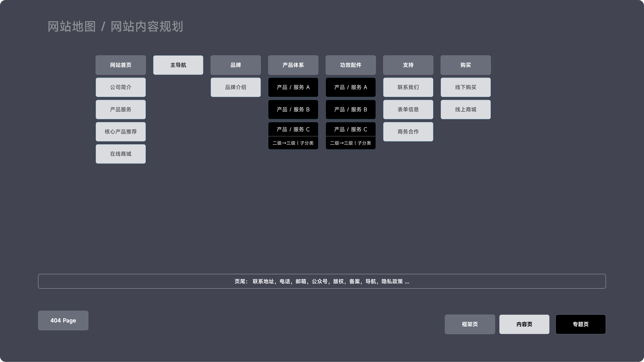Select the 线下购买 block
The height and width of the screenshot is (362, 644).
[465, 87]
